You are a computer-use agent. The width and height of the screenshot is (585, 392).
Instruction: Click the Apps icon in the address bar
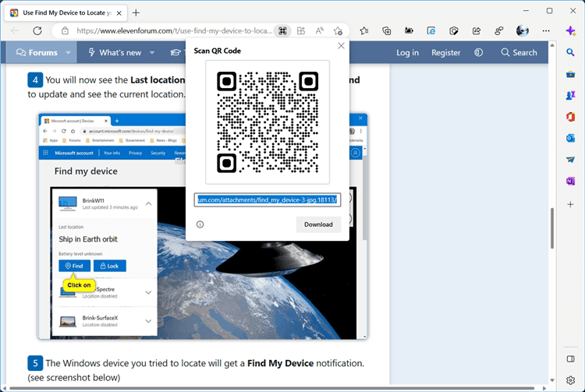tap(301, 31)
